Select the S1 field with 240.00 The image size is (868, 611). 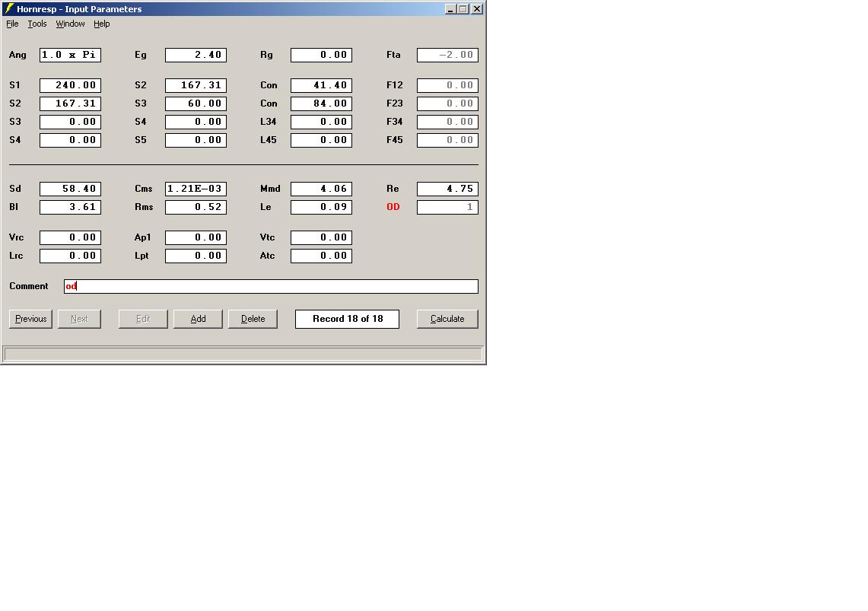tap(70, 85)
